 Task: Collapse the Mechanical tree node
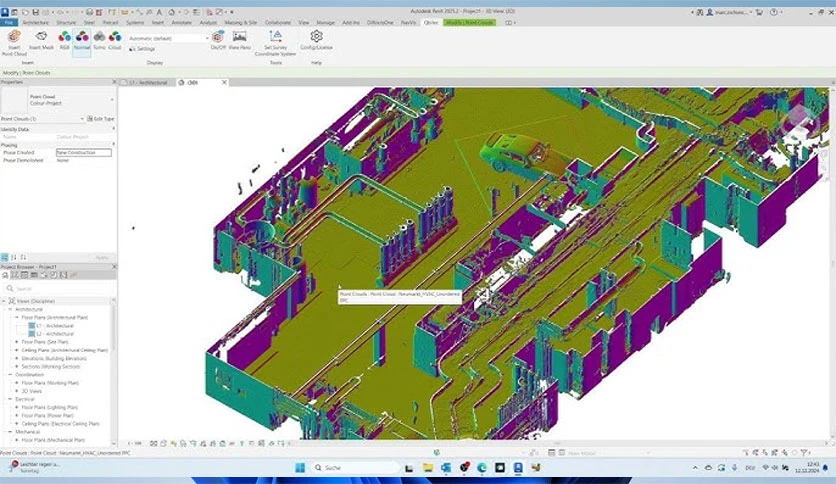(10, 432)
